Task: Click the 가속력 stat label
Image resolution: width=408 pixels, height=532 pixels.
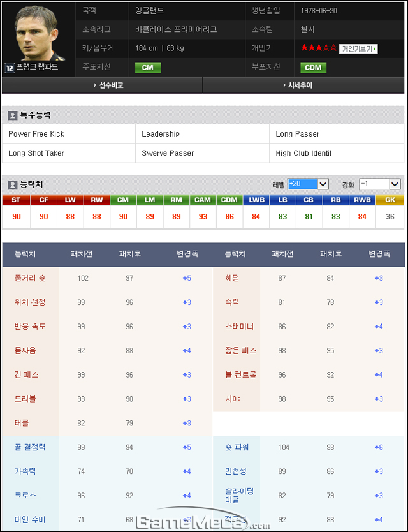Action: [25, 471]
